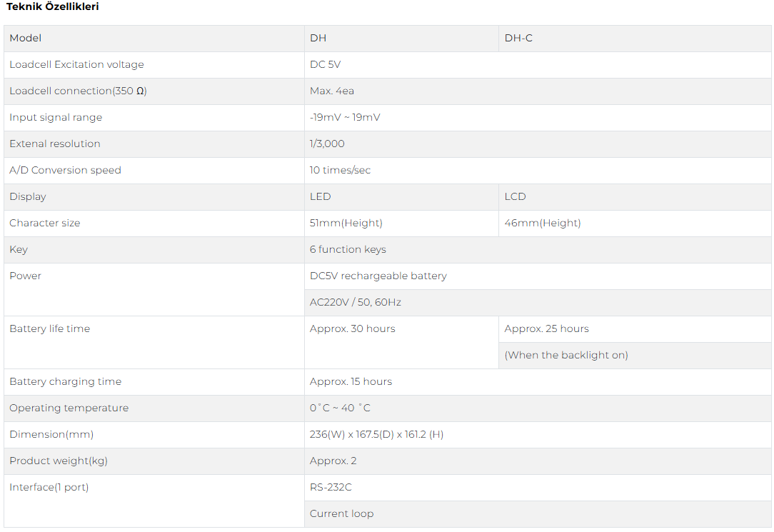Image resolution: width=774 pixels, height=532 pixels.
Task: Click the RS-232C interface value
Action: [331, 488]
